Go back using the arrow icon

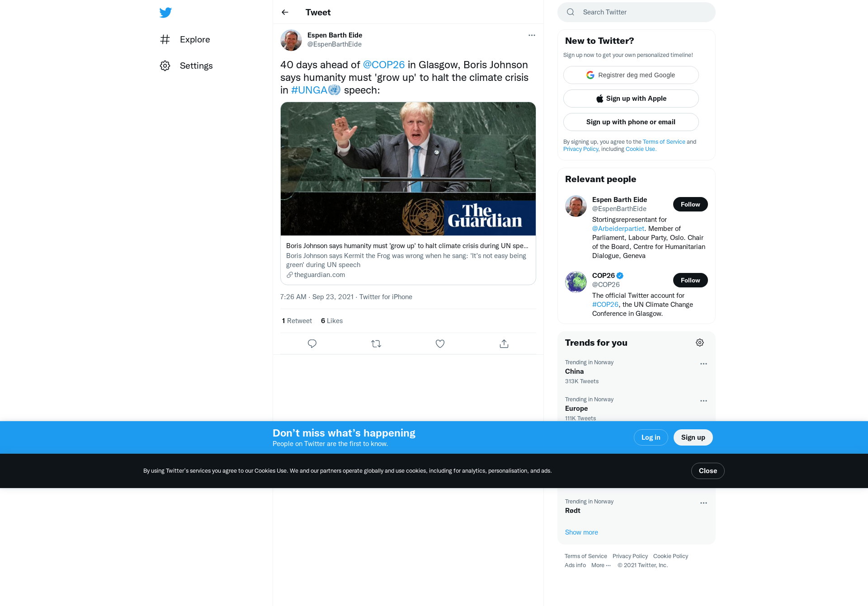coord(285,12)
